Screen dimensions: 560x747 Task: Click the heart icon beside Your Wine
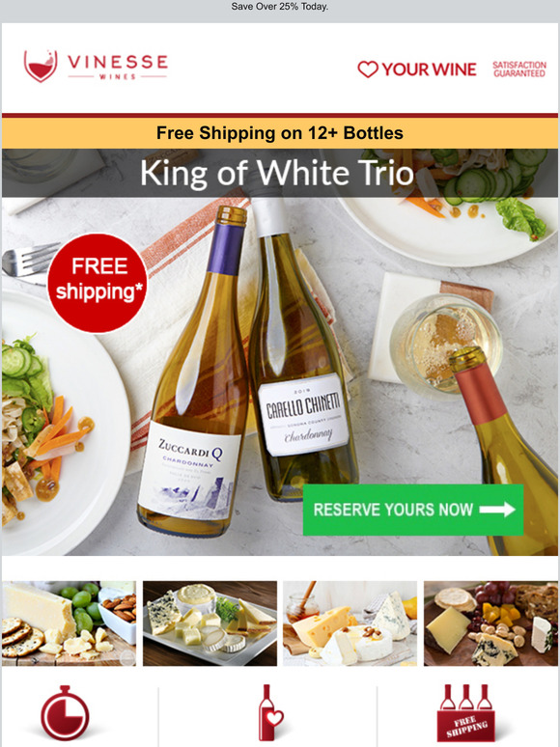368,69
